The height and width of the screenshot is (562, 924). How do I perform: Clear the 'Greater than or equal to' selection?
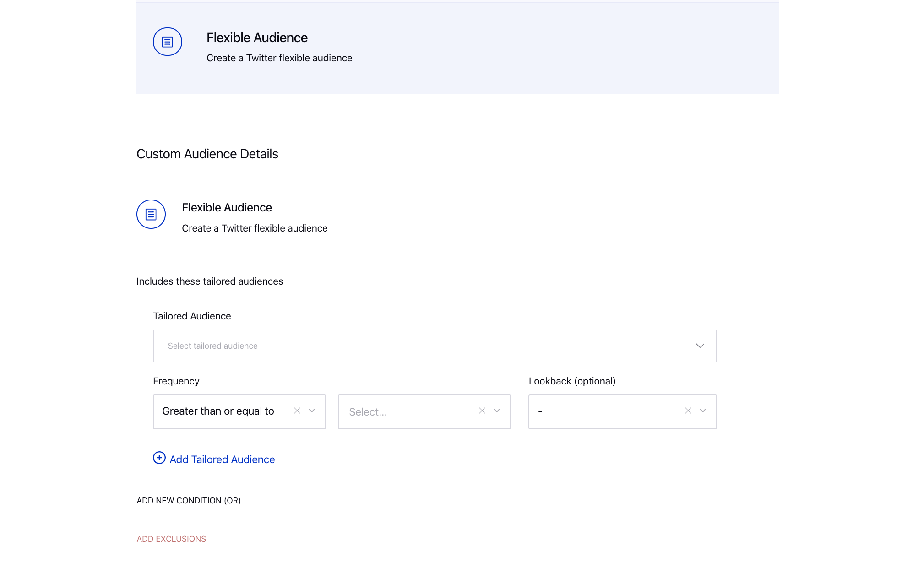point(297,411)
